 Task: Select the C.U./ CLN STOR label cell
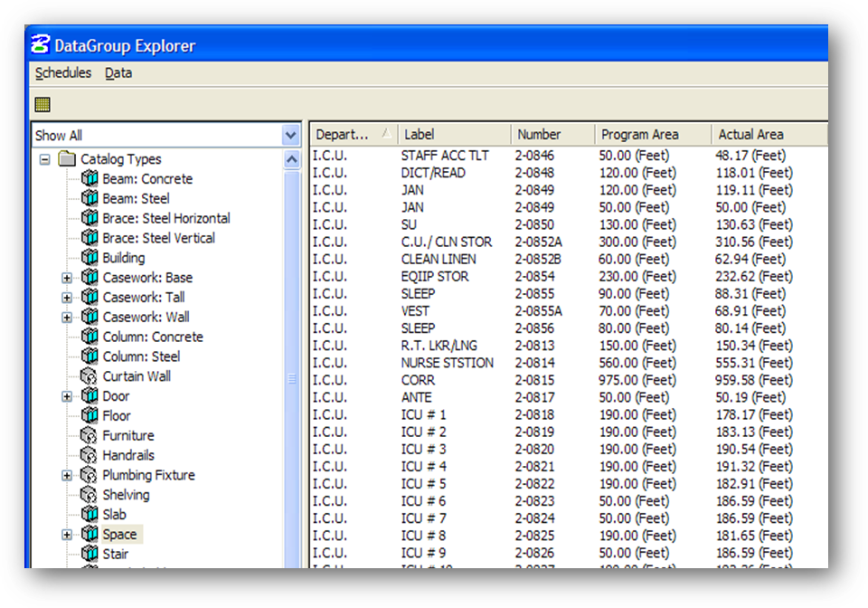tap(446, 242)
